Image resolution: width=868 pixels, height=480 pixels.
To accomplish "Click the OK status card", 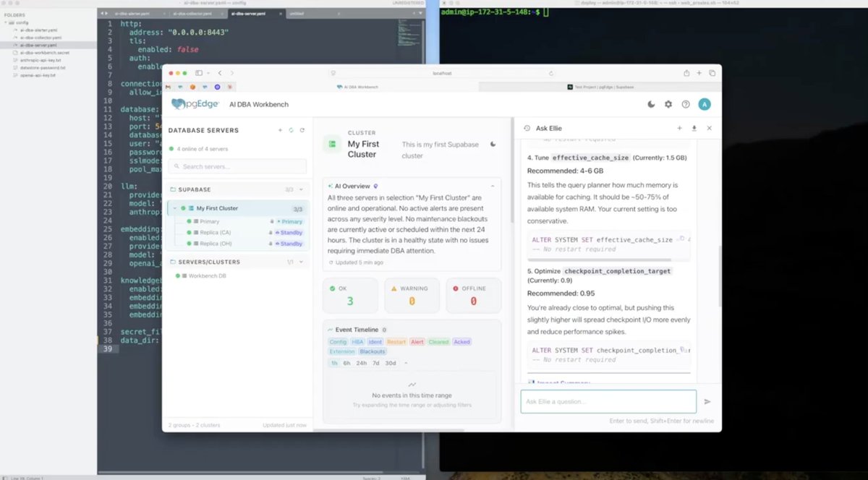I will pyautogui.click(x=350, y=295).
